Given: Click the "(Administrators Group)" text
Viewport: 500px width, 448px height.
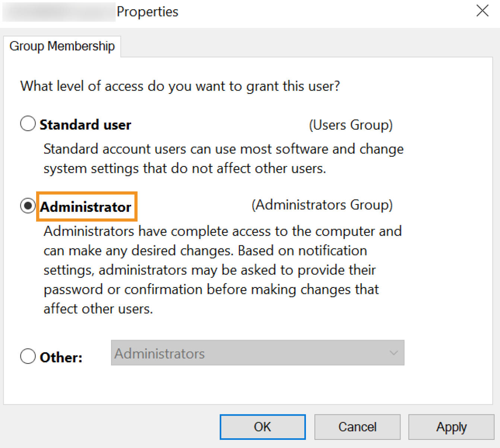Looking at the screenshot, I should (322, 205).
